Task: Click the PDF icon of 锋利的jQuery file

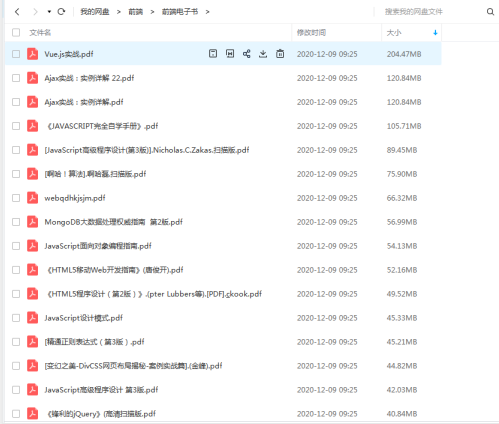Action: point(32,414)
